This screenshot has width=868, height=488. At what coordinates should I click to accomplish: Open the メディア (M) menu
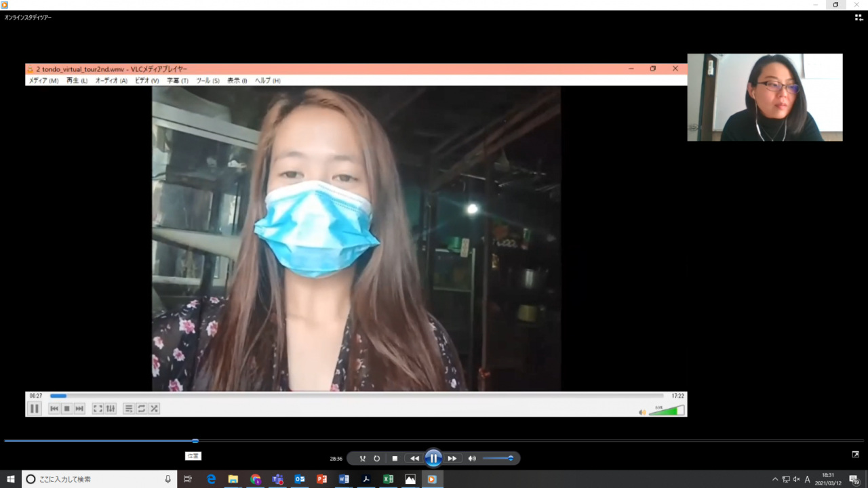pyautogui.click(x=43, y=81)
